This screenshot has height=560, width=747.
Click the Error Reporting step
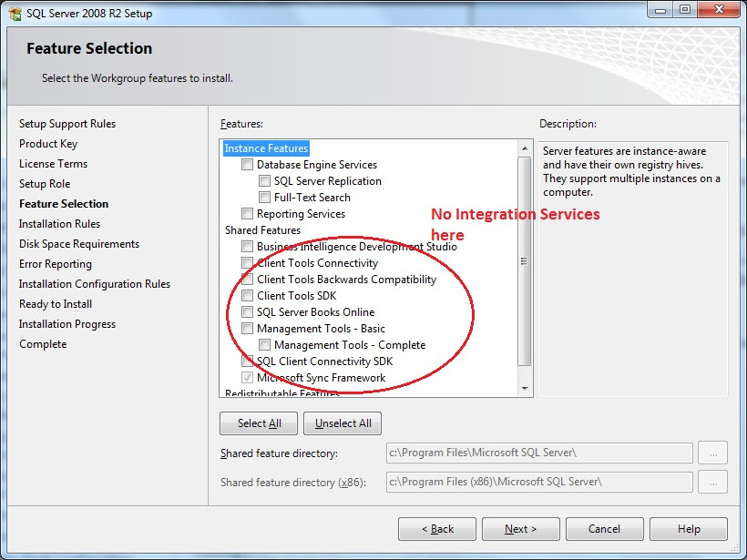56,264
